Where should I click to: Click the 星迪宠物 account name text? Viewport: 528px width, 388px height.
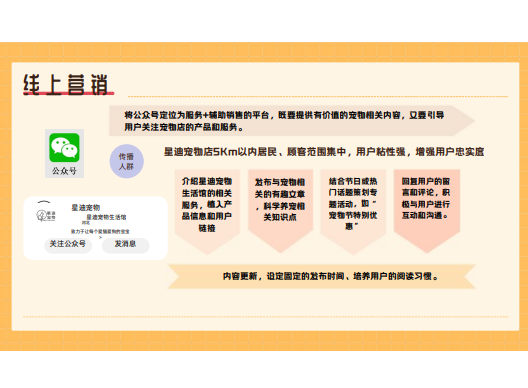coord(86,207)
